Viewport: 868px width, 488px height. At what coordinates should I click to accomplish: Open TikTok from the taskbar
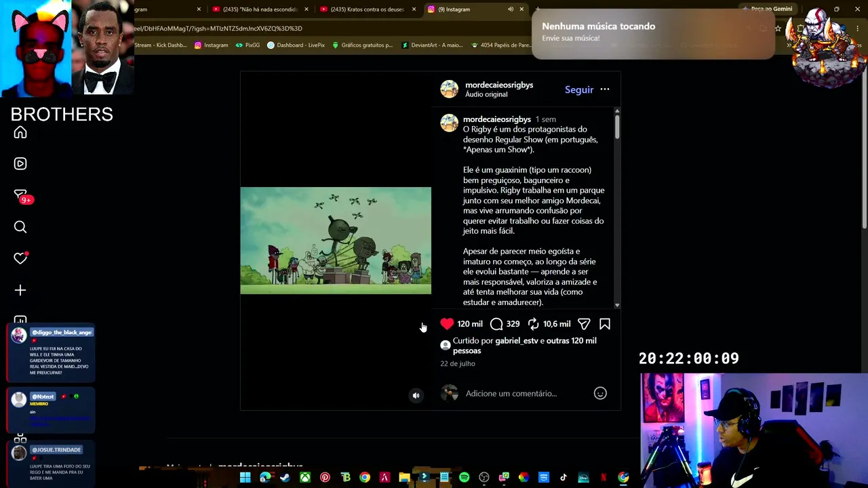tap(564, 478)
